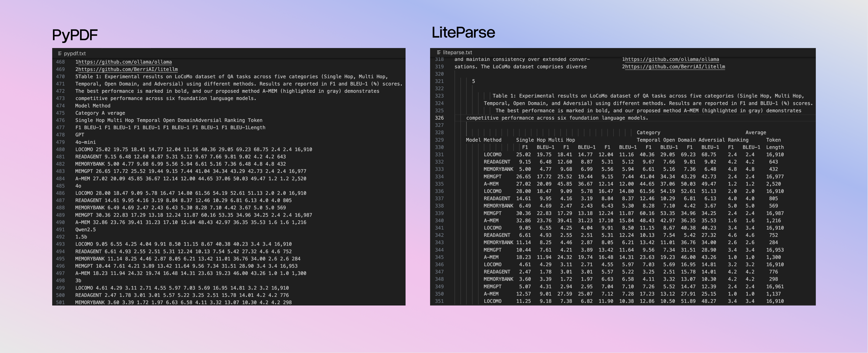The height and width of the screenshot is (353, 868).
Task: Click line number 468 in pypdf.txt
Action: click(60, 62)
